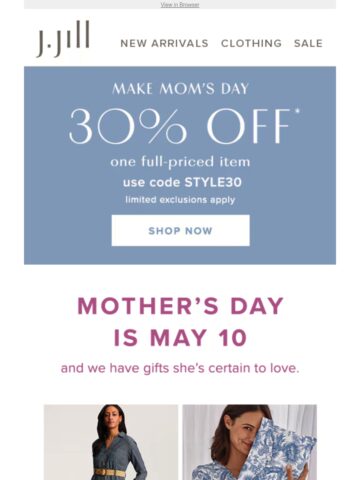Open the denim shirt dress photo

tap(111, 442)
